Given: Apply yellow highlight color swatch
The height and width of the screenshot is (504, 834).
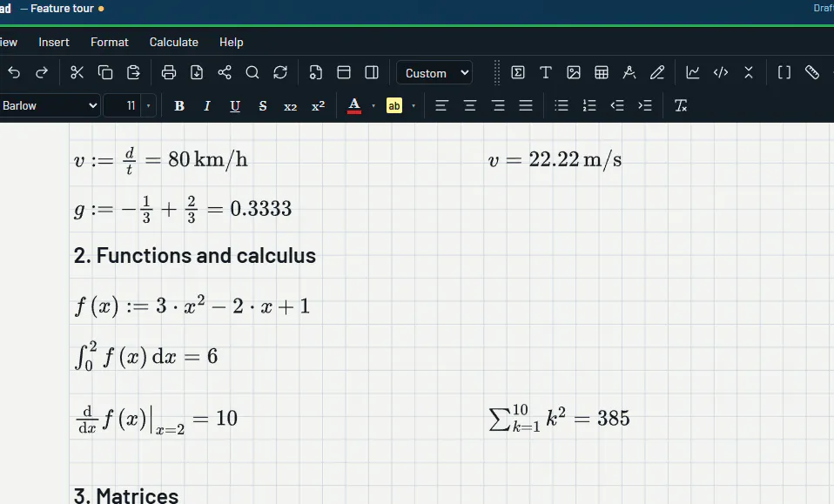Looking at the screenshot, I should click(x=394, y=106).
